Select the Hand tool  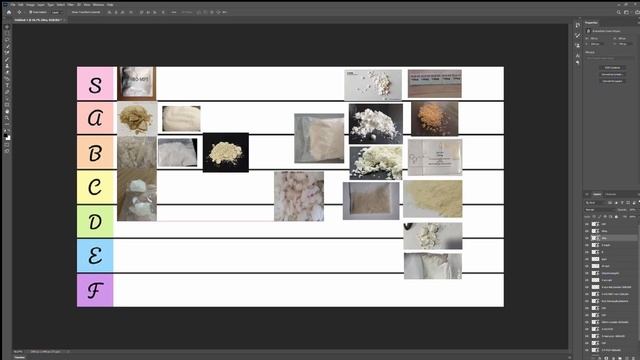(x=7, y=111)
